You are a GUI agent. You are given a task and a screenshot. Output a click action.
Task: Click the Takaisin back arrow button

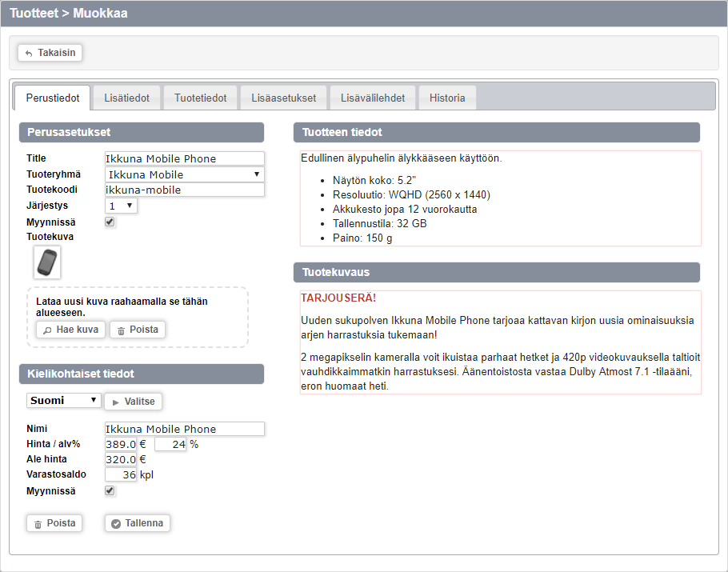coord(50,53)
